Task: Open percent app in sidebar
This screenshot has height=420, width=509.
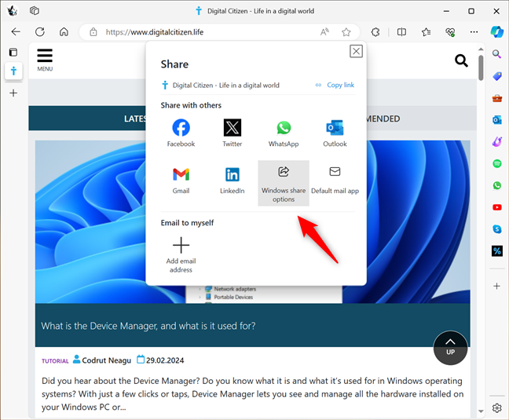Action: [496, 250]
